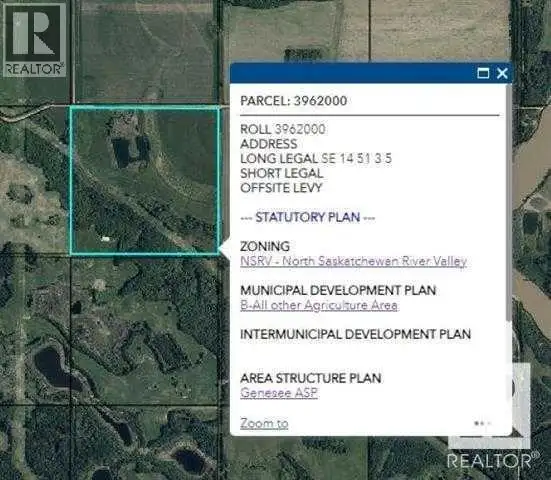Click the popup vertical scrollbar
This screenshot has height=480, width=551.
(x=509, y=202)
